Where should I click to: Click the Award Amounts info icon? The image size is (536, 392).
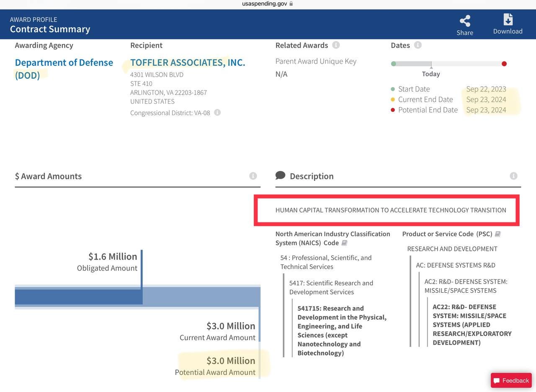253,176
